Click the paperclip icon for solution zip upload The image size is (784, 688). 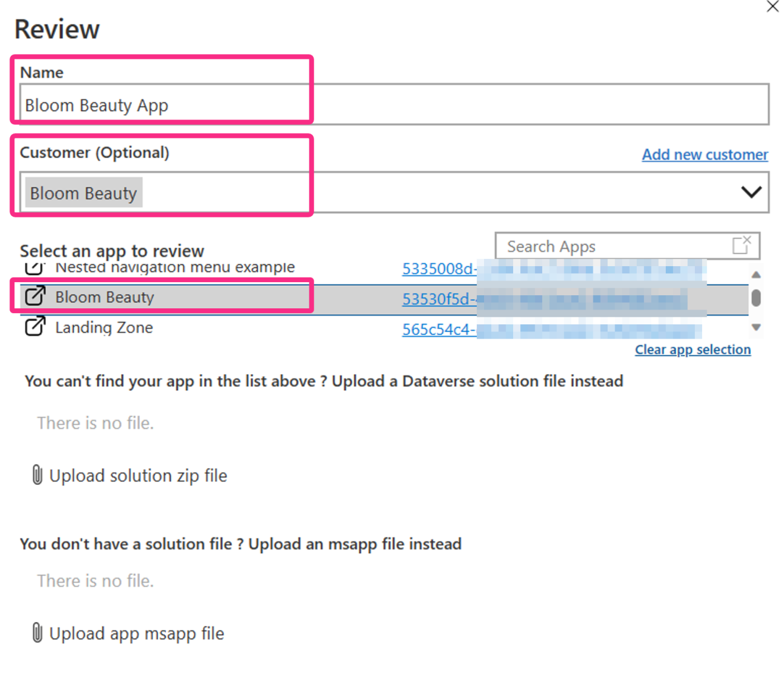point(37,475)
